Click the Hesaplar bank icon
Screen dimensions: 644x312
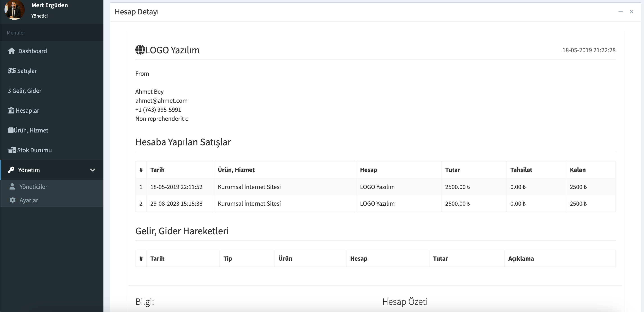click(11, 110)
